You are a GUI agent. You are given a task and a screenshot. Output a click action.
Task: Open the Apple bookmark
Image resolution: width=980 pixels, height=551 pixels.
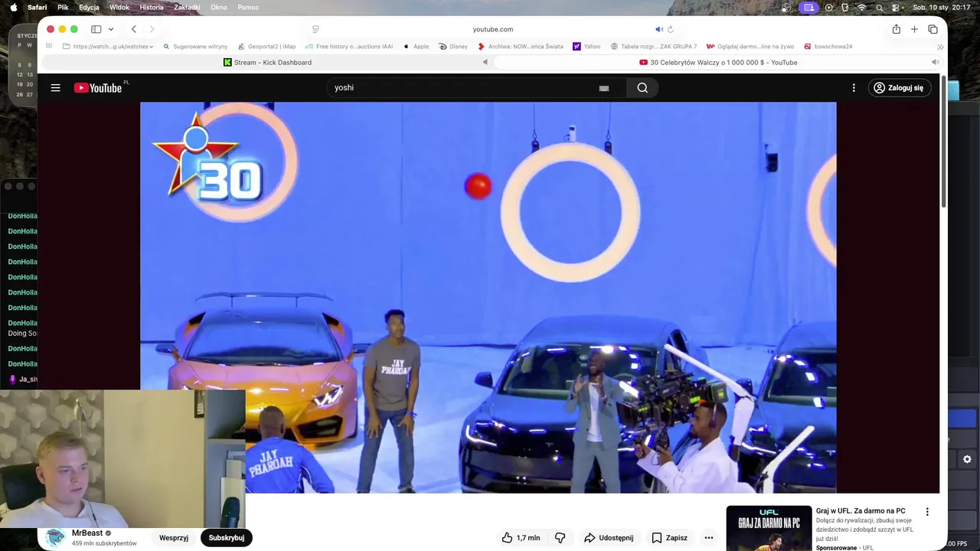click(x=416, y=47)
